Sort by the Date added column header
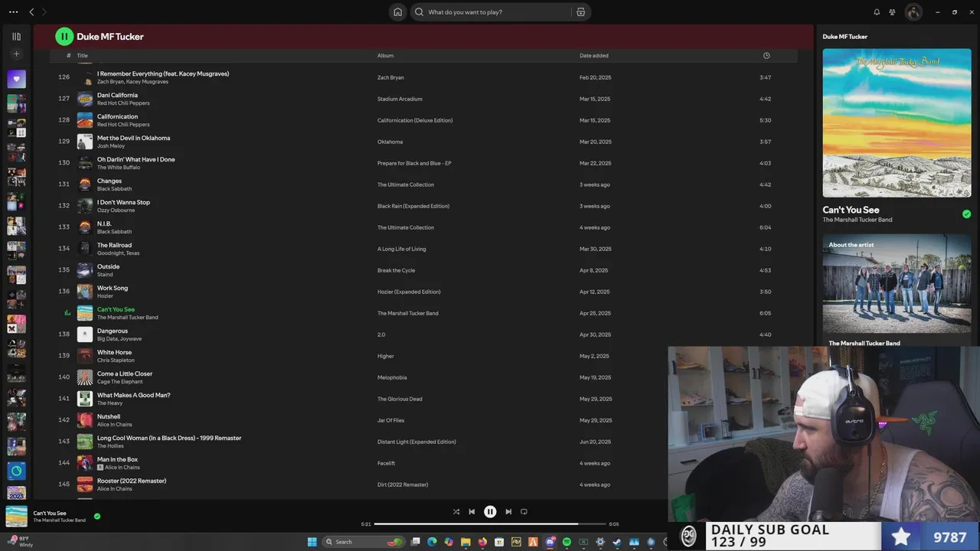 click(x=594, y=56)
